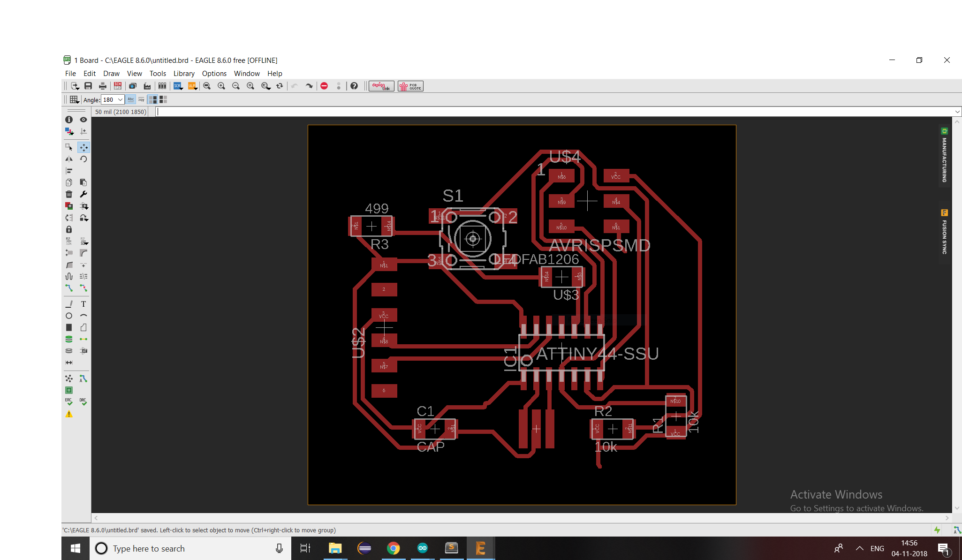The image size is (962, 560).
Task: Select the Text tool
Action: 83,304
